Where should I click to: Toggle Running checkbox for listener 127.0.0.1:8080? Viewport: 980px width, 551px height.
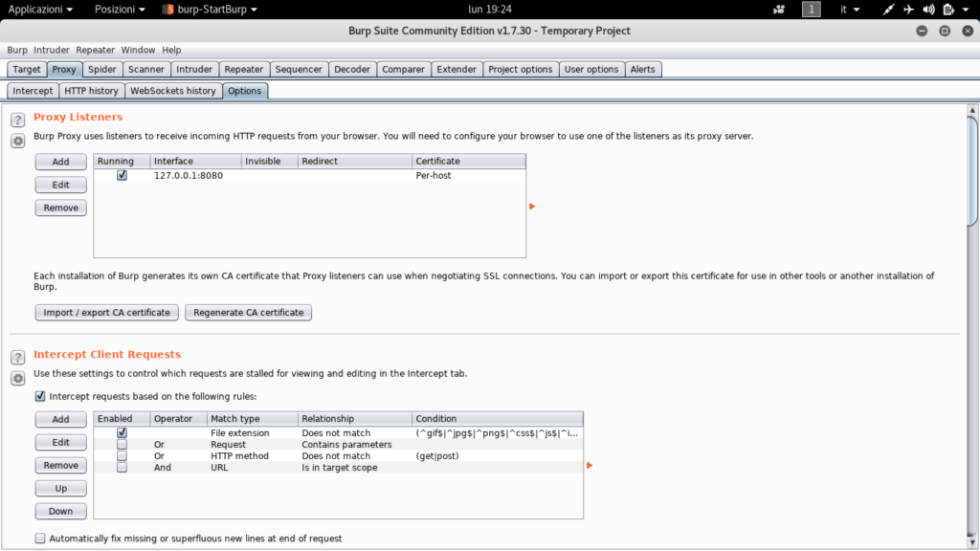click(x=122, y=176)
